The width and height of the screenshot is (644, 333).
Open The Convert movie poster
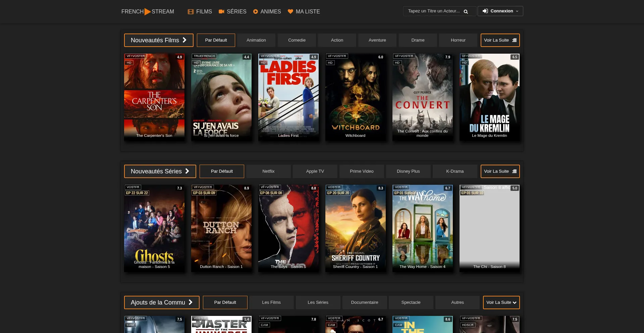[423, 97]
